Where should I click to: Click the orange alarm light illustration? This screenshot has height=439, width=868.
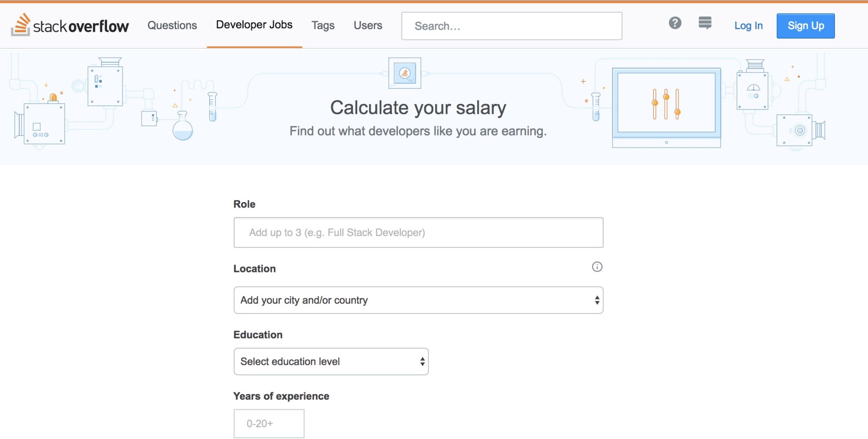point(53,98)
